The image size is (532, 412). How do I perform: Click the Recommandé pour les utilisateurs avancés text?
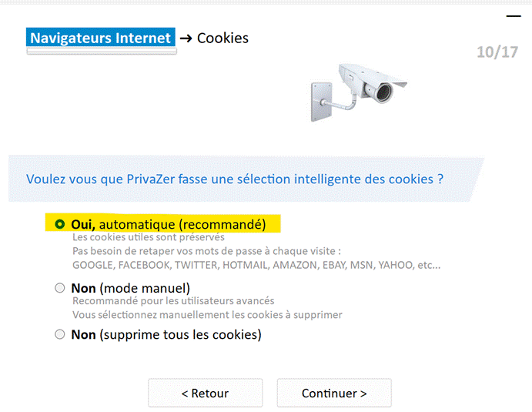click(173, 300)
